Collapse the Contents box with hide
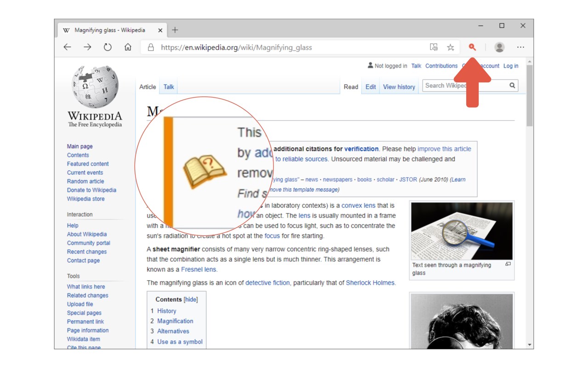This screenshot has height=368, width=588. tap(191, 299)
